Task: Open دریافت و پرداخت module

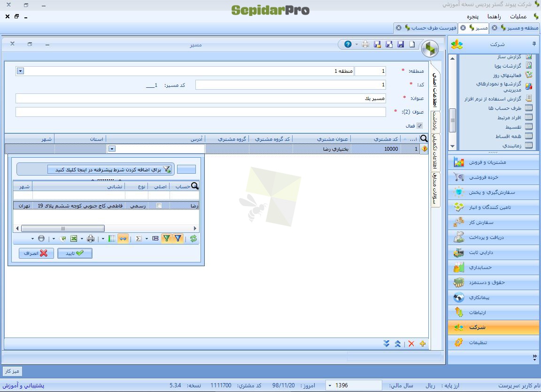Action: [x=494, y=237]
